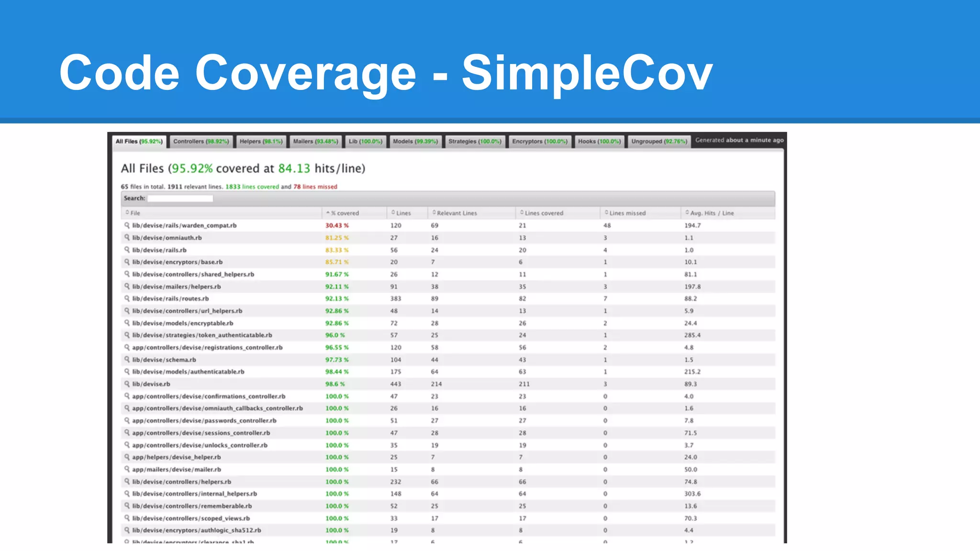Open the Strategies tab
Screen dimensions: 980x551
pyautogui.click(x=475, y=142)
